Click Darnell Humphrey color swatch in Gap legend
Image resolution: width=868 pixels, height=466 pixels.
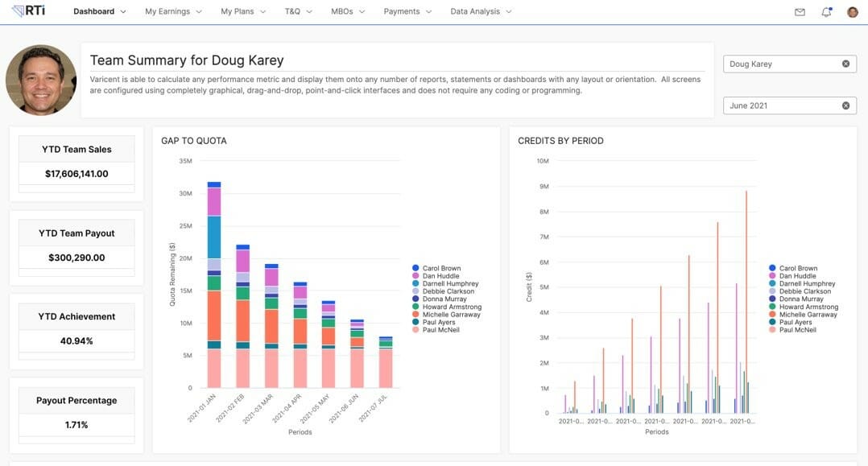415,284
